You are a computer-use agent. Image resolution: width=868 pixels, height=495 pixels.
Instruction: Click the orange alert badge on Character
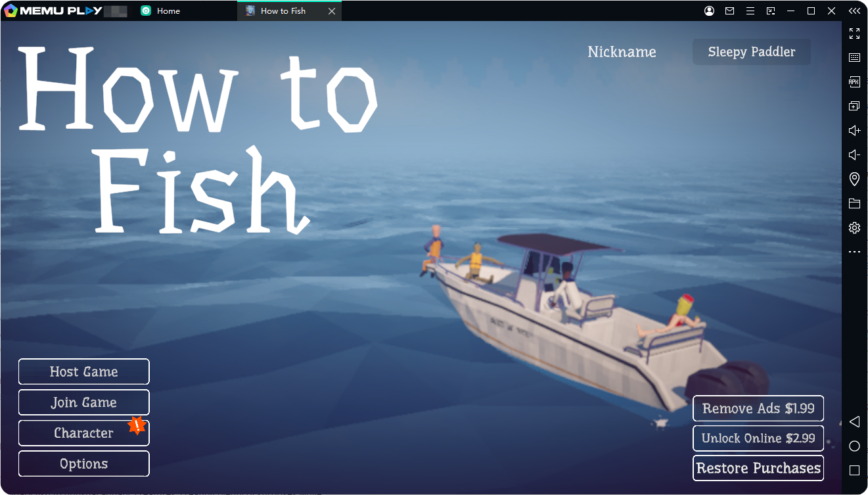pyautogui.click(x=137, y=425)
